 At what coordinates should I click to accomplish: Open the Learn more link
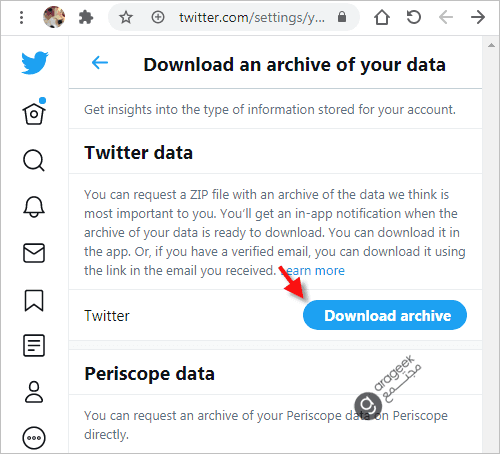click(313, 271)
